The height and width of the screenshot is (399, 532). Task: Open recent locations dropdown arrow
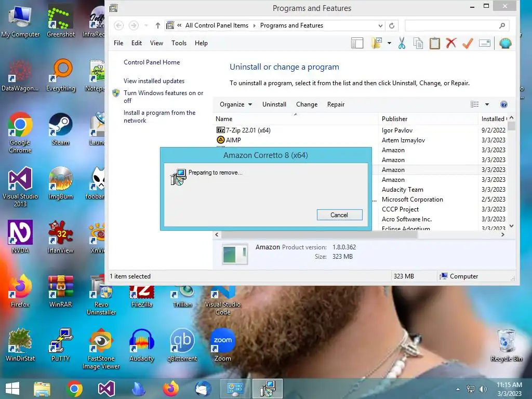146,25
